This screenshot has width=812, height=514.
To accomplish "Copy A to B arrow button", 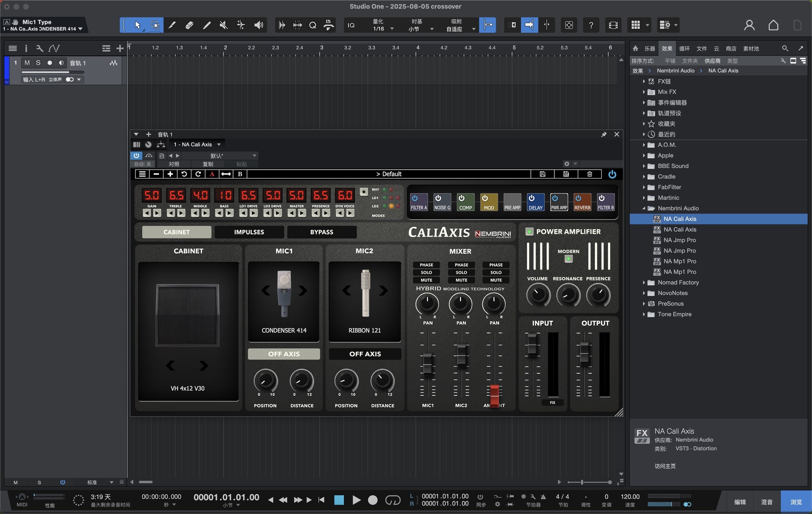I will coord(226,174).
